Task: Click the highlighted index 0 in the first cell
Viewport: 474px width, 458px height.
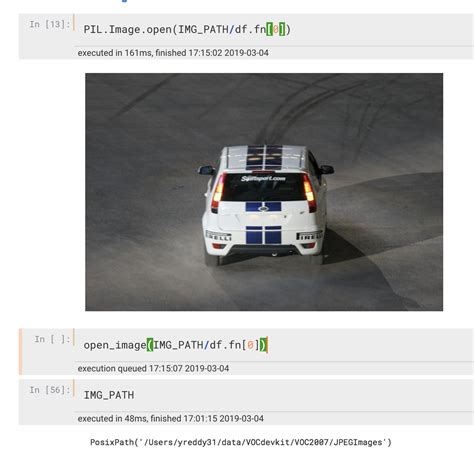Action: (x=276, y=30)
